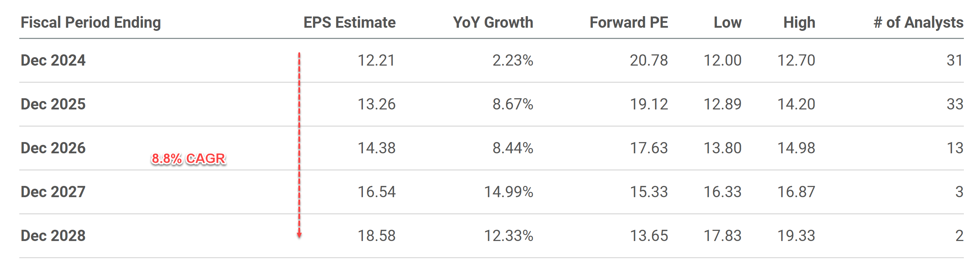Screen dimensions: 980x261
Task: Click the Fiscal Period Ending column header
Action: (90, 22)
